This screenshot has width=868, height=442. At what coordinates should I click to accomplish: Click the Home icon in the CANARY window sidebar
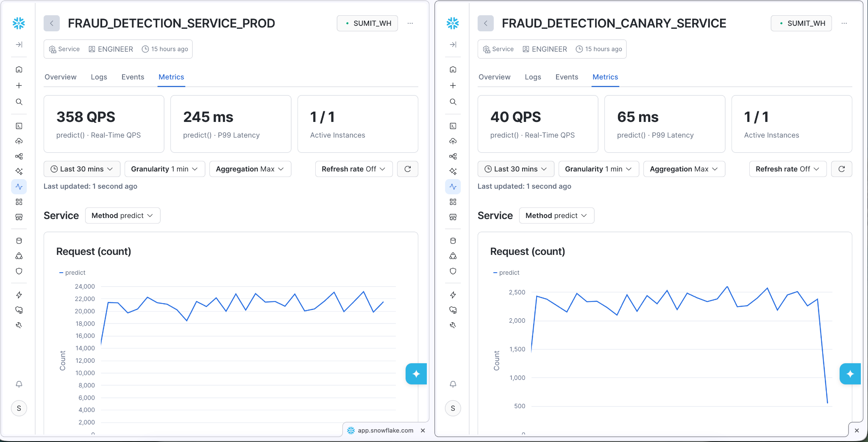point(453,69)
